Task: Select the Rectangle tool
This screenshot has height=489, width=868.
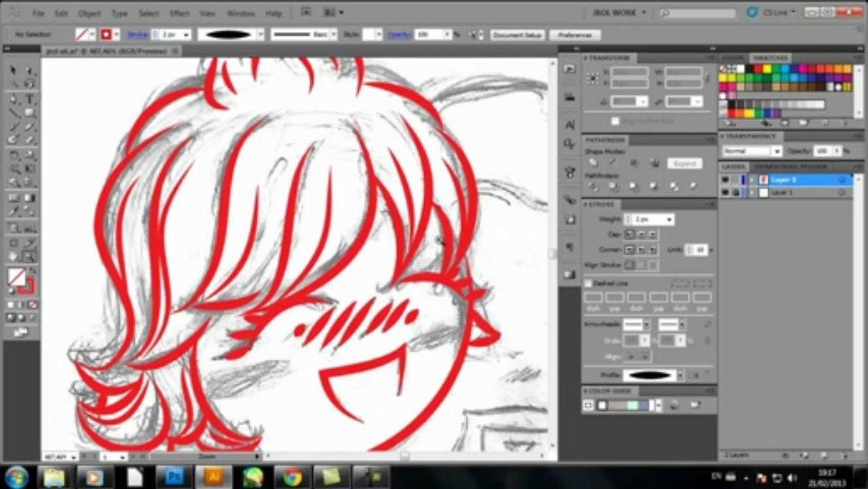Action: tap(29, 112)
